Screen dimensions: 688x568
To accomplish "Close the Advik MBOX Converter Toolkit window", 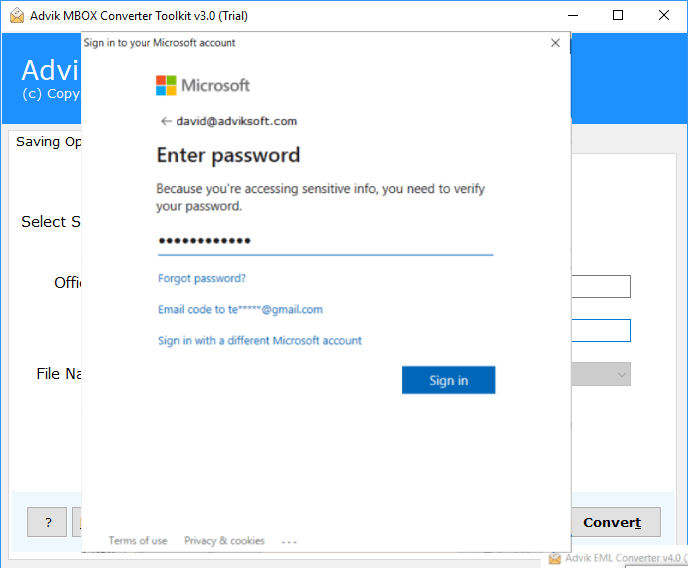I will (x=664, y=15).
